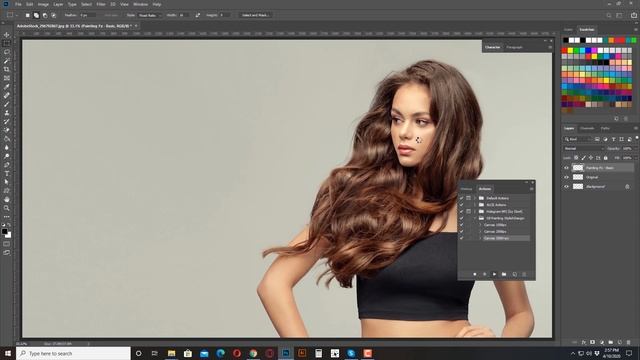Click Create new set folder icon in Actions
The width and height of the screenshot is (640, 360).
(504, 274)
